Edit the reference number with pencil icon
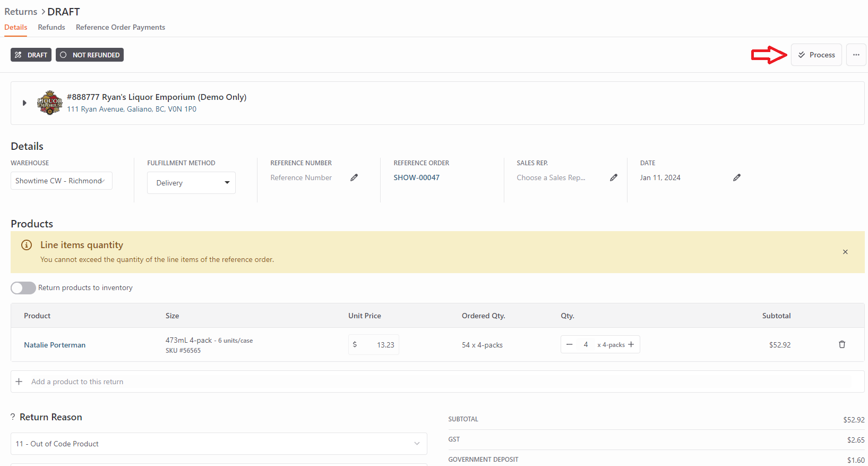This screenshot has height=466, width=868. (x=354, y=177)
